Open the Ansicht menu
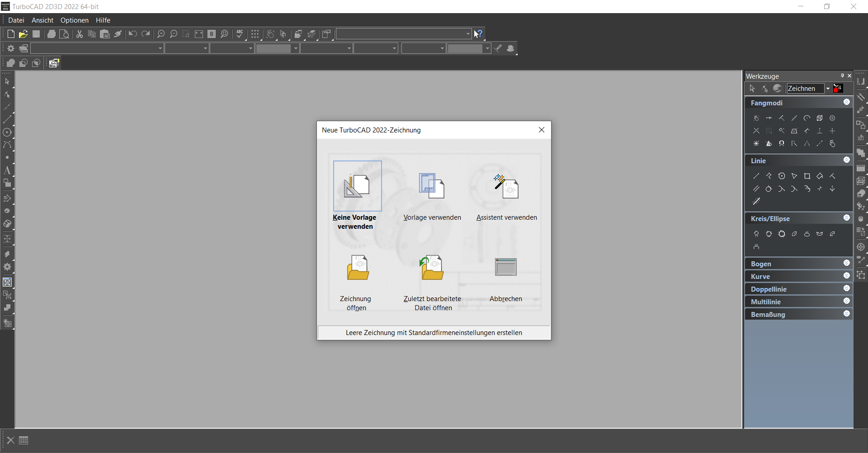 [x=42, y=20]
